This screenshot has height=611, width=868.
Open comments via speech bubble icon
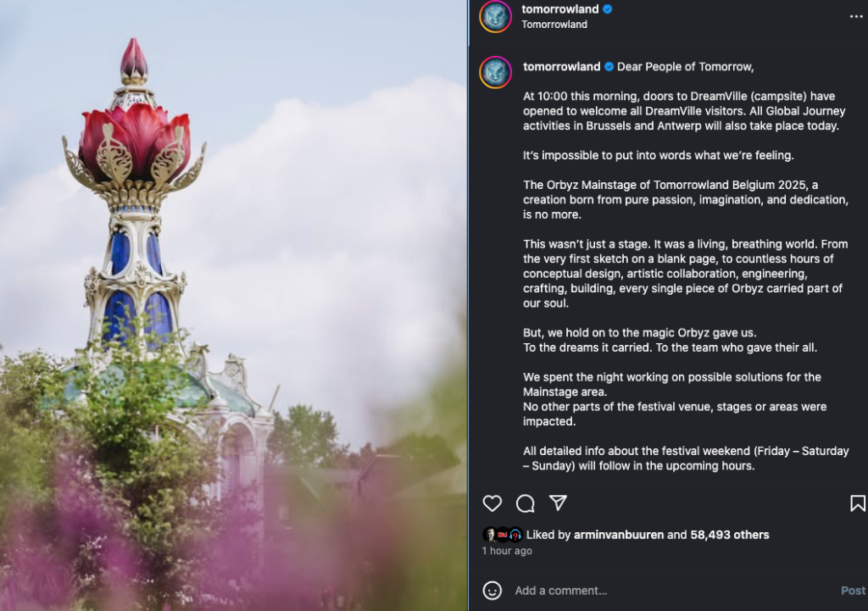[x=526, y=503]
